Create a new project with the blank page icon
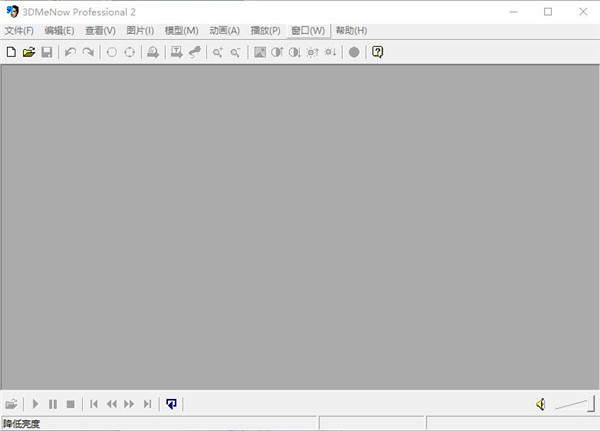The image size is (600, 431). coord(11,52)
